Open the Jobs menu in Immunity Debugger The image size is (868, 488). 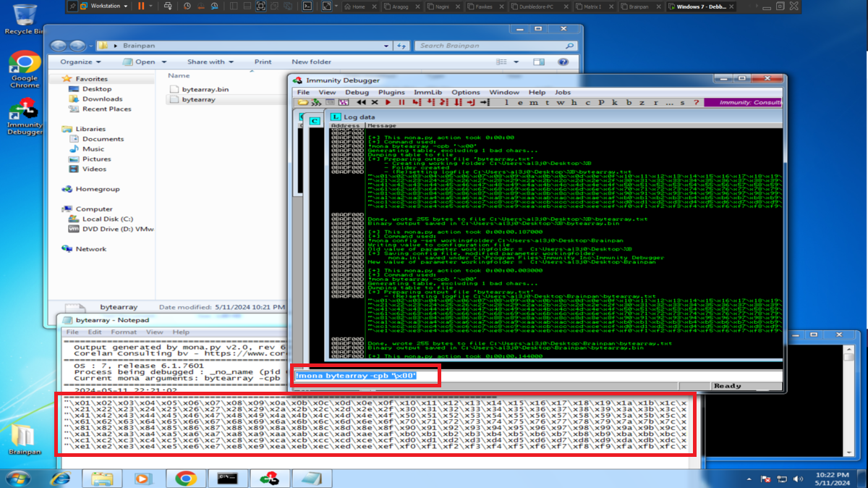562,92
